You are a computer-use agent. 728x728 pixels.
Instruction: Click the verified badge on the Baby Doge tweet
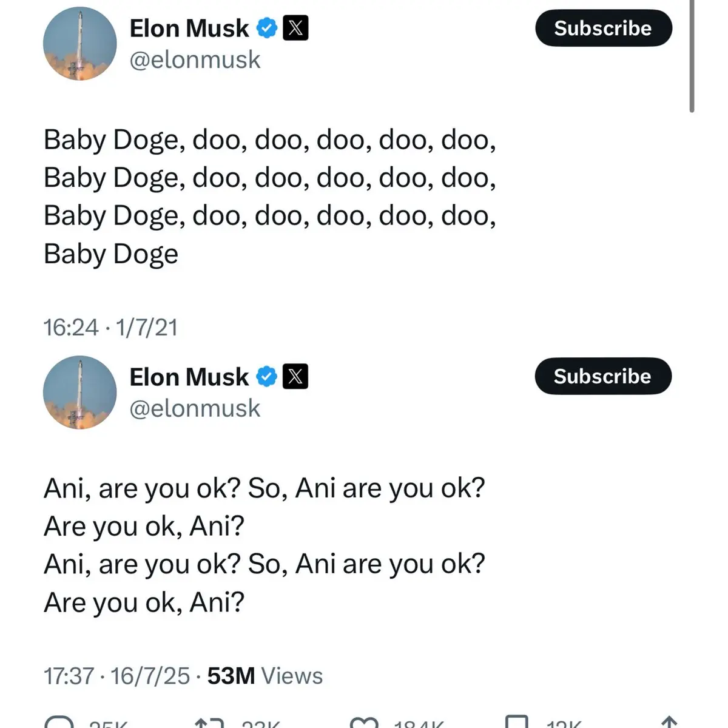(266, 28)
